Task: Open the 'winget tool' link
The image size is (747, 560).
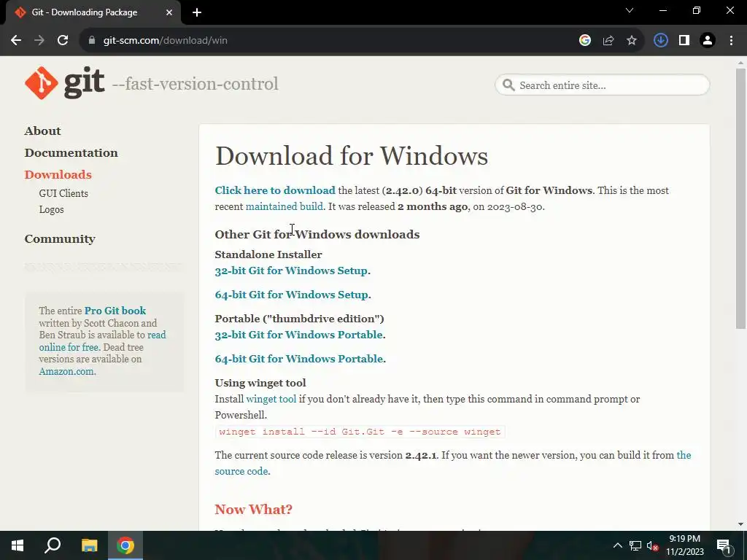Action: (271, 399)
